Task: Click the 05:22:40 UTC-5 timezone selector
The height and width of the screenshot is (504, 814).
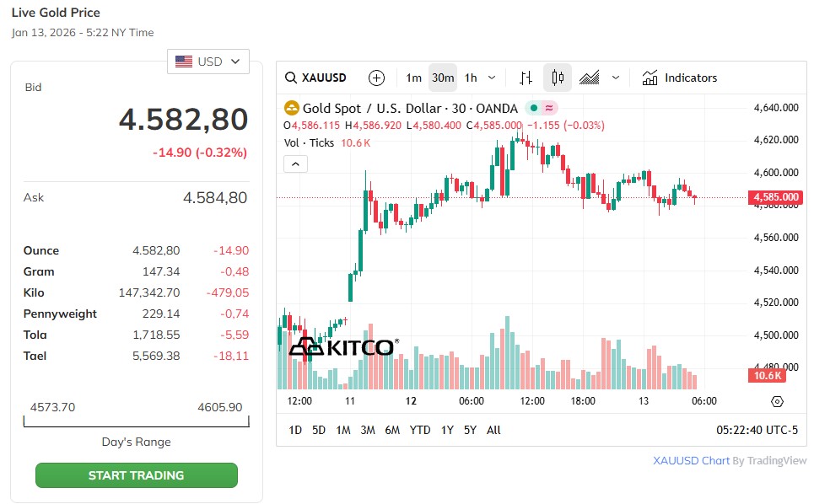Action: point(757,430)
